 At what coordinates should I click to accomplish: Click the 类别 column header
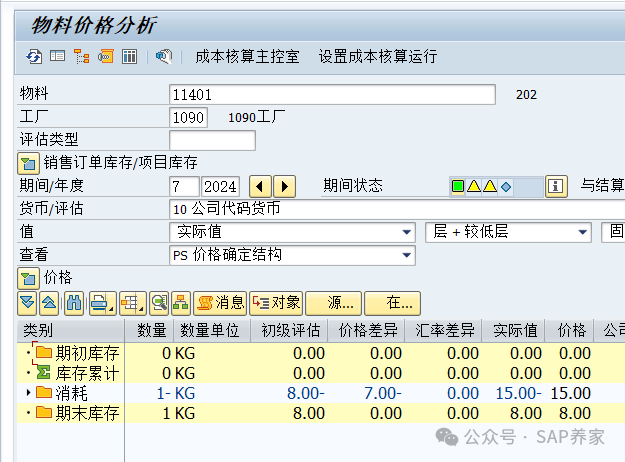(x=71, y=330)
